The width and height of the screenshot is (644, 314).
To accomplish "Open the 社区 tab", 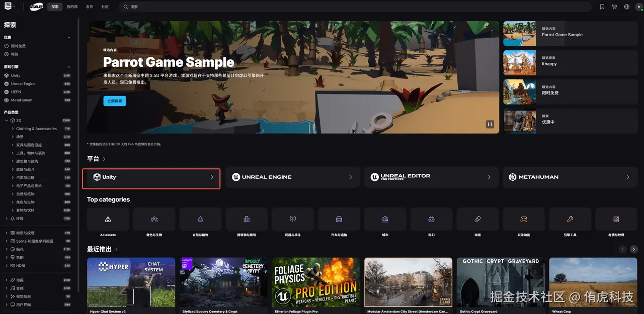I will [x=105, y=7].
